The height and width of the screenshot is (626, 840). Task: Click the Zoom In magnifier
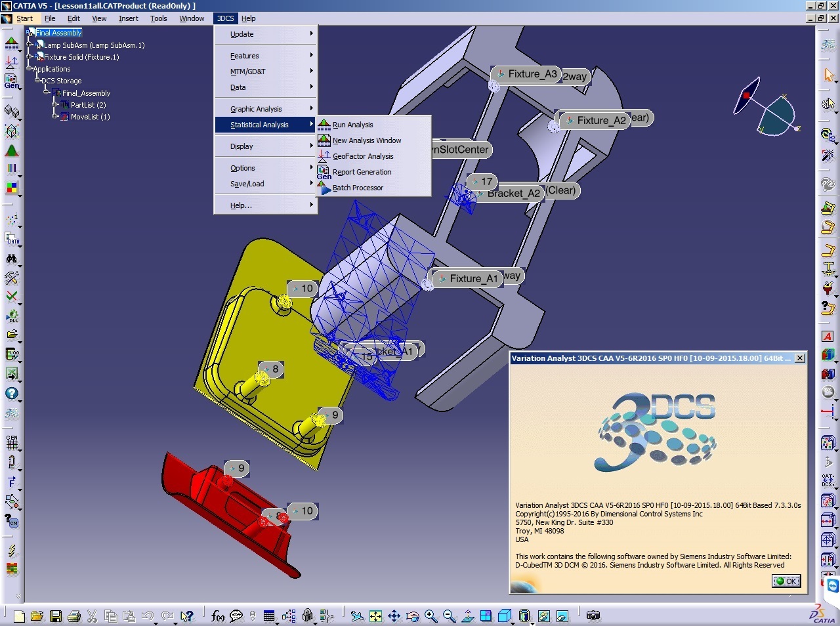point(430,616)
